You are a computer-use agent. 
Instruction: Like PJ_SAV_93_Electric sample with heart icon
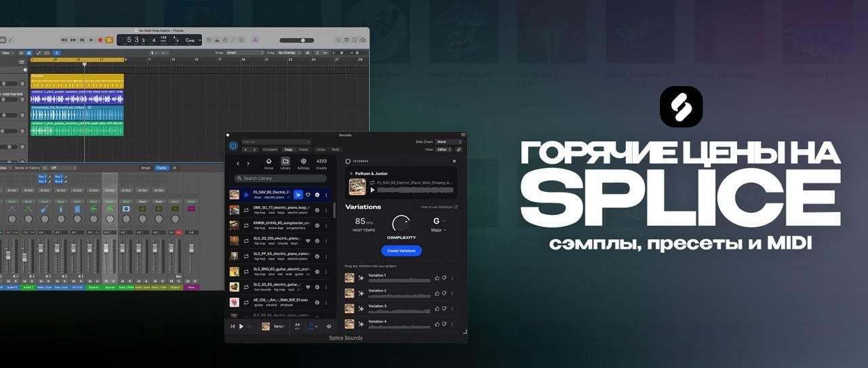coord(308,195)
